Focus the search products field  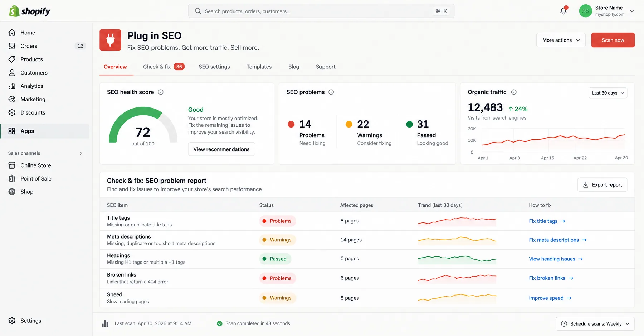coord(321,11)
